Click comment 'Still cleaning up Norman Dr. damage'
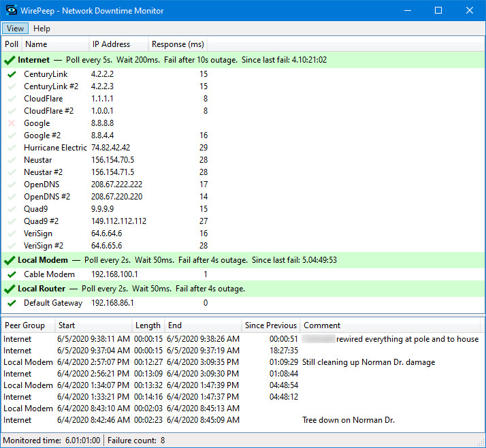 coord(368,362)
